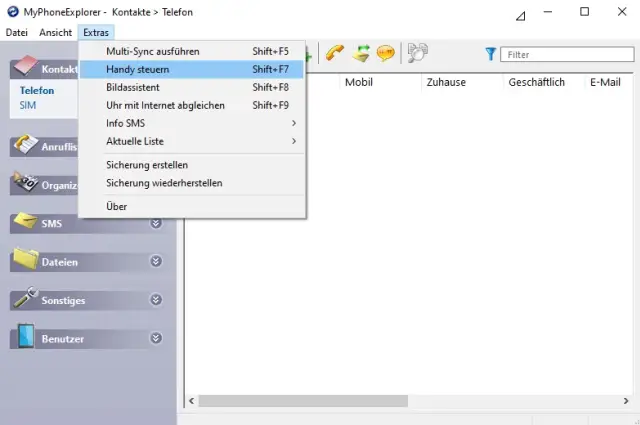Viewport: 640px width, 425px height.
Task: Click the magnifier search contacts toolbar icon
Action: click(x=417, y=53)
